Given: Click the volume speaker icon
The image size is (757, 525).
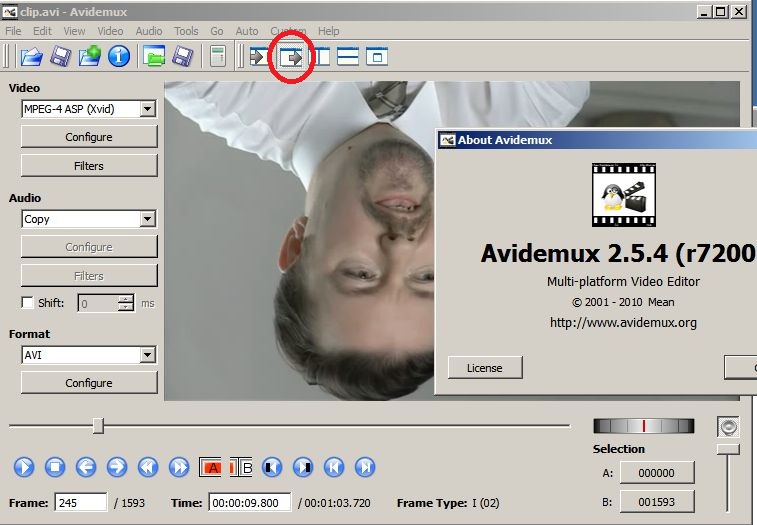Looking at the screenshot, I should pos(728,427).
